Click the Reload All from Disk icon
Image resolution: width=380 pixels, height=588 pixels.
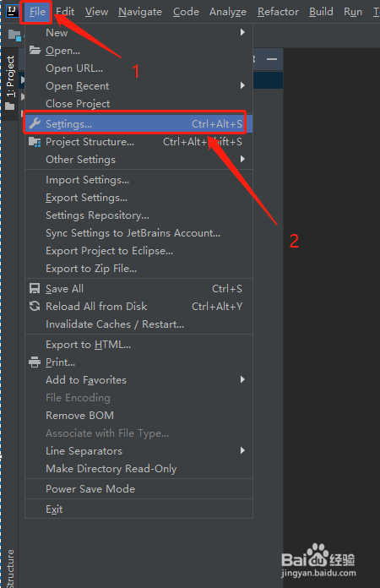point(35,306)
